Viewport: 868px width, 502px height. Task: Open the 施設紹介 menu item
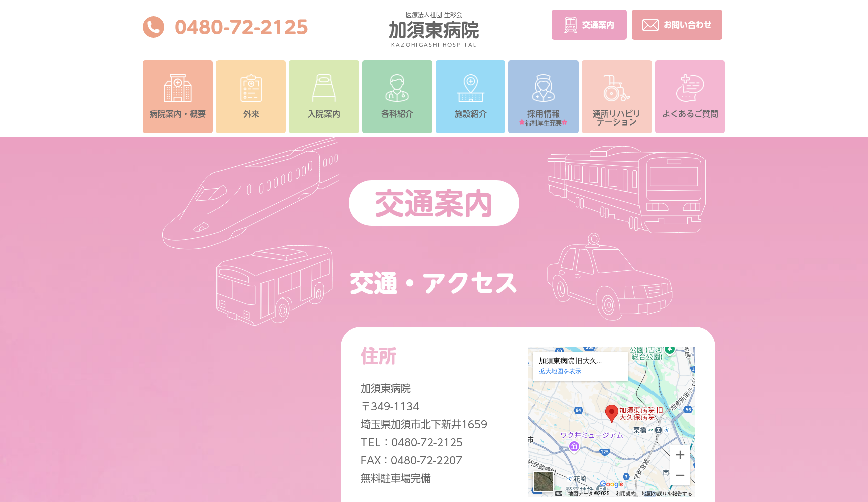[x=471, y=96]
